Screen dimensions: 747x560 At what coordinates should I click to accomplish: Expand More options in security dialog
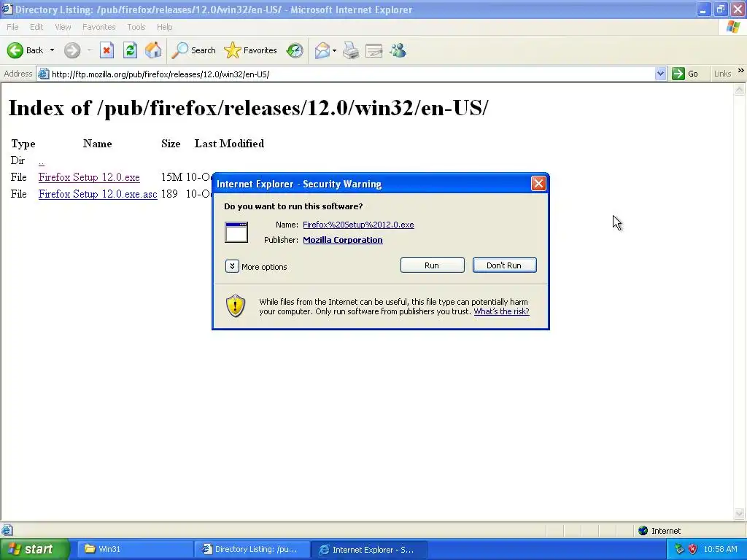click(x=232, y=266)
